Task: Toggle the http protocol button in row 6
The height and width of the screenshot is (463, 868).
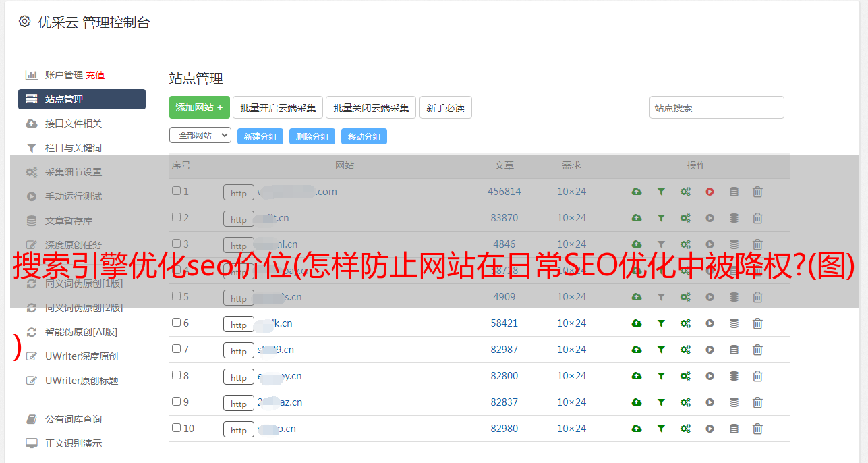Action: pos(239,325)
